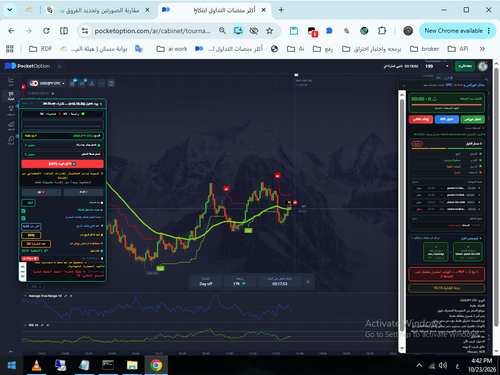Click the green top-up button in header
500x375 pixels.
coord(465,66)
